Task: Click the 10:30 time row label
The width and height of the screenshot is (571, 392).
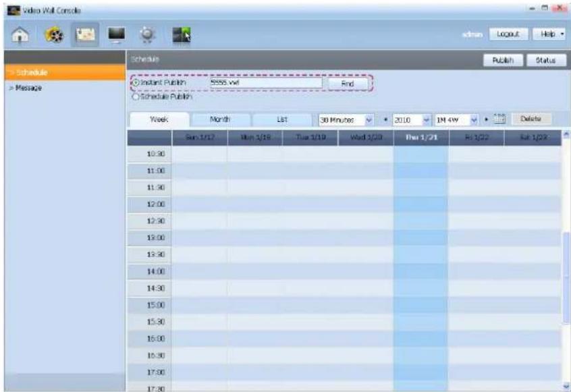Action: [149, 154]
